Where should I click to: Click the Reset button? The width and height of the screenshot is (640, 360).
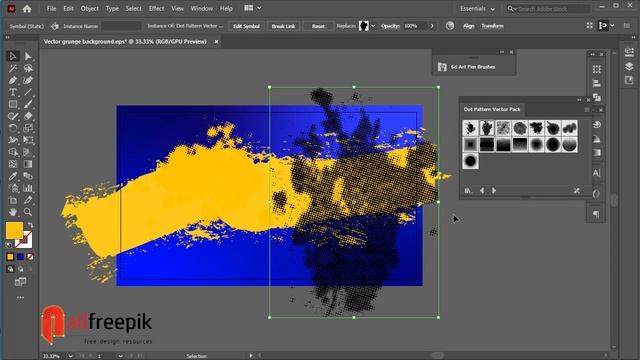tap(318, 26)
